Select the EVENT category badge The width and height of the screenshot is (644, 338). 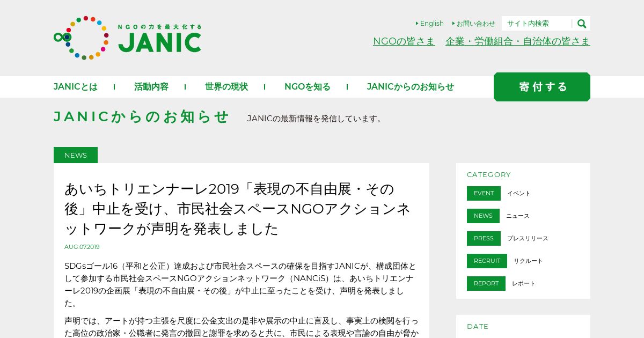click(484, 193)
